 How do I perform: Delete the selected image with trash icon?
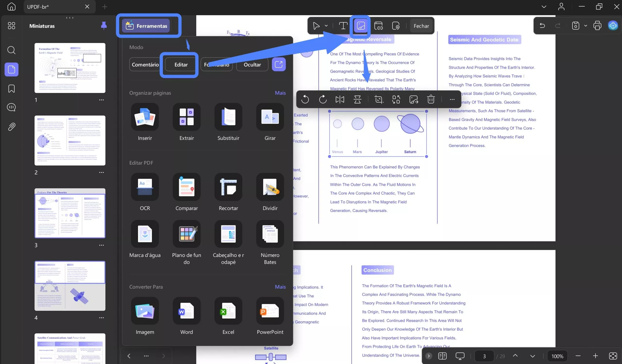click(x=431, y=99)
